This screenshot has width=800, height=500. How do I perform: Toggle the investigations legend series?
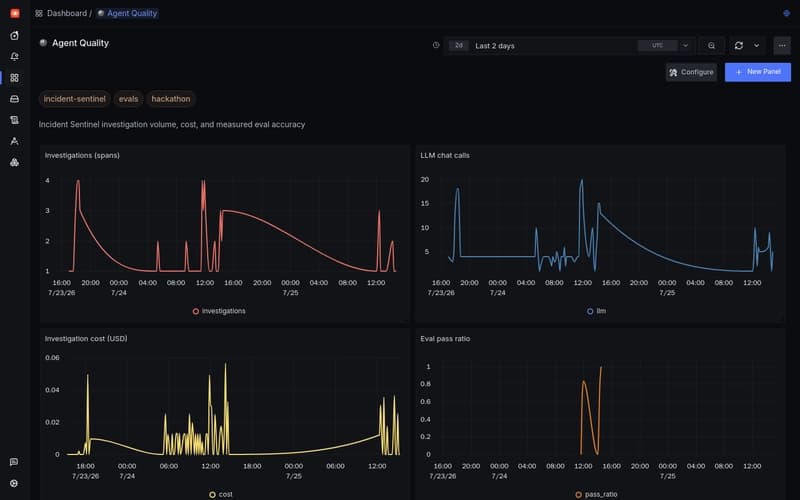219,311
